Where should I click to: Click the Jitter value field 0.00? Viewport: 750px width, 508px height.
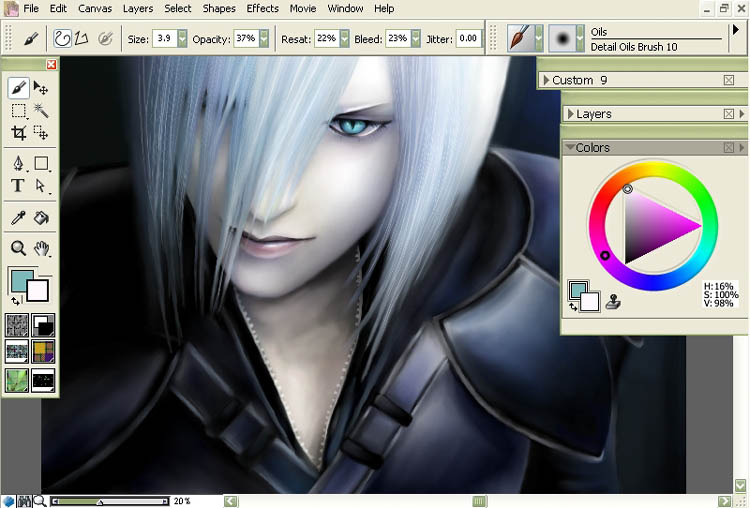(468, 38)
